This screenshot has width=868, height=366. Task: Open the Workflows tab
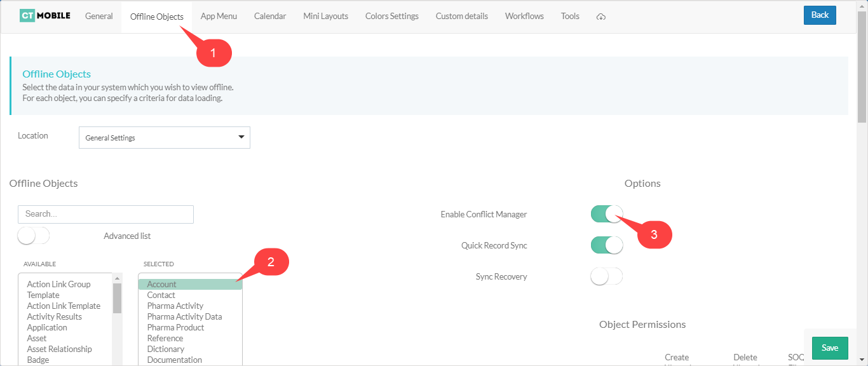pyautogui.click(x=524, y=16)
